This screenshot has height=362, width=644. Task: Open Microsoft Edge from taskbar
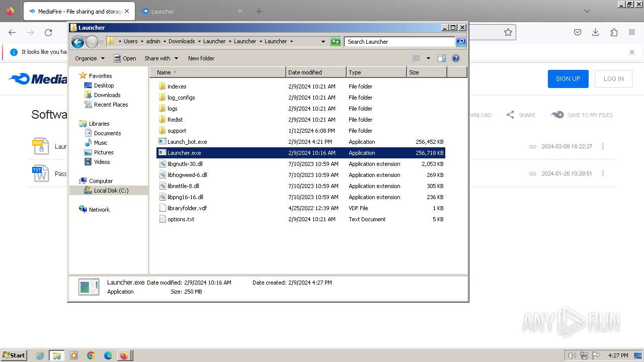coord(108,355)
